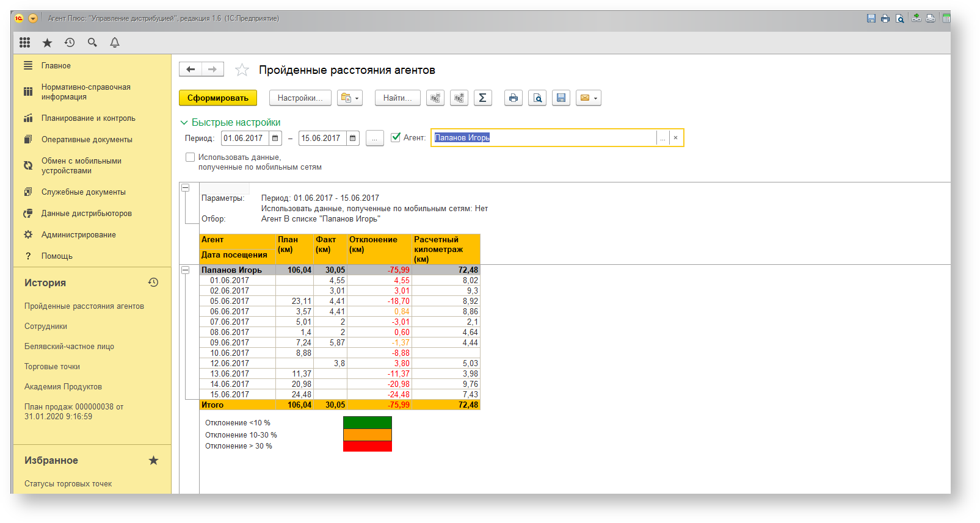The image size is (980, 523).
Task: Click Сформировать button
Action: pyautogui.click(x=218, y=98)
